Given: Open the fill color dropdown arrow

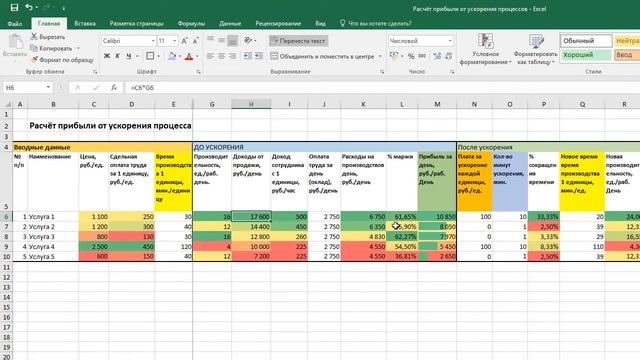Looking at the screenshot, I should [180, 56].
